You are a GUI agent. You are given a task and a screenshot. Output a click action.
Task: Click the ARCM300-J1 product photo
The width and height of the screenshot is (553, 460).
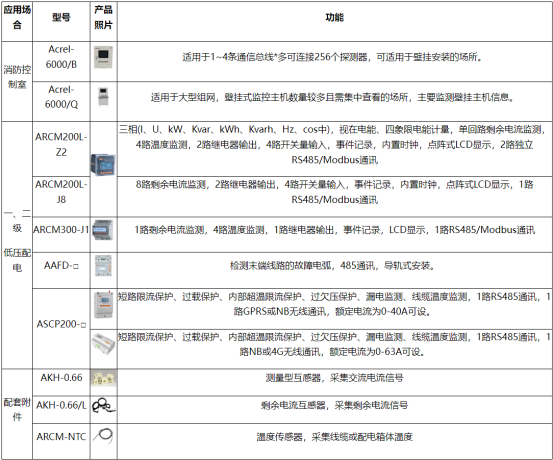pos(103,230)
